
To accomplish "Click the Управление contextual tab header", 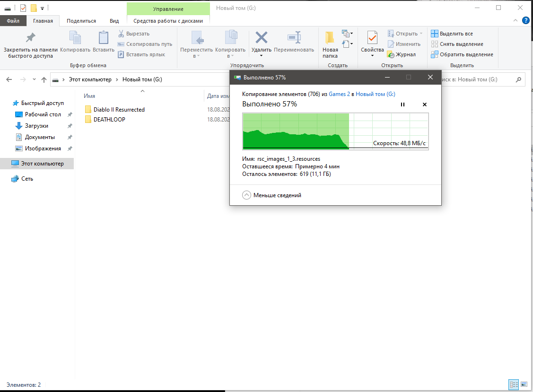I will click(168, 9).
